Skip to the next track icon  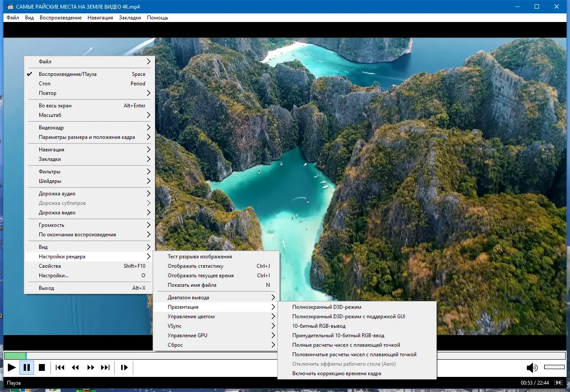point(105,367)
